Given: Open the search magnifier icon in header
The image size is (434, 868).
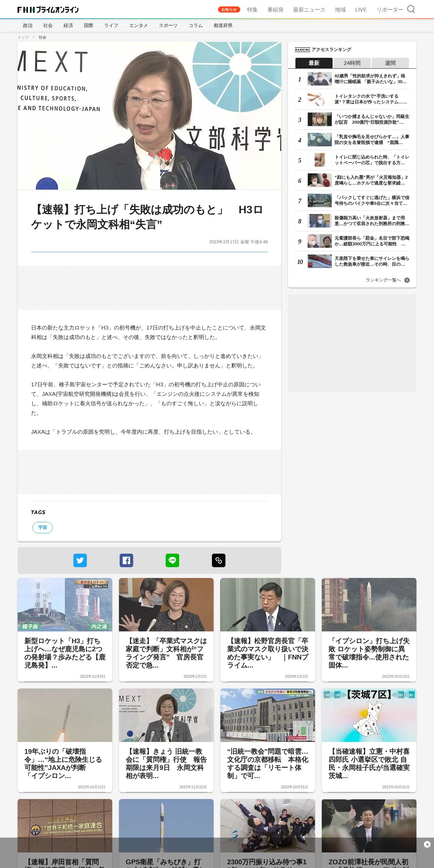Looking at the screenshot, I should pyautogui.click(x=411, y=9).
